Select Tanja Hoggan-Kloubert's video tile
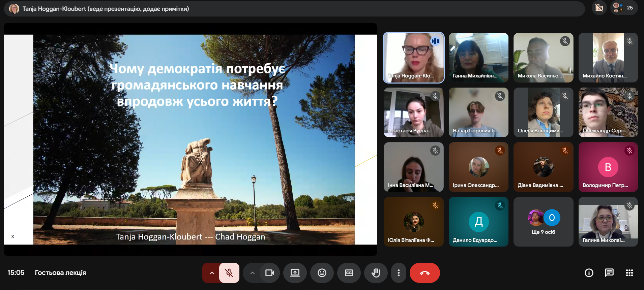644x290 pixels. 414,58
